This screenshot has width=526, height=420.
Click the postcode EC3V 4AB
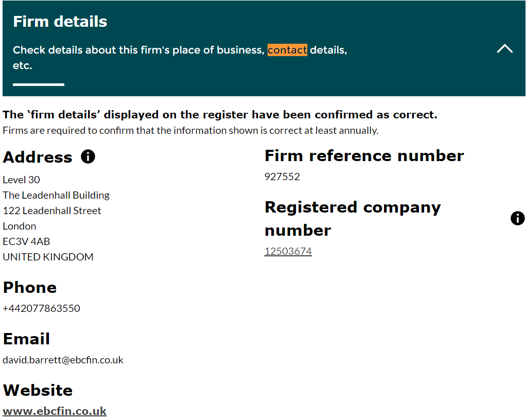(26, 241)
